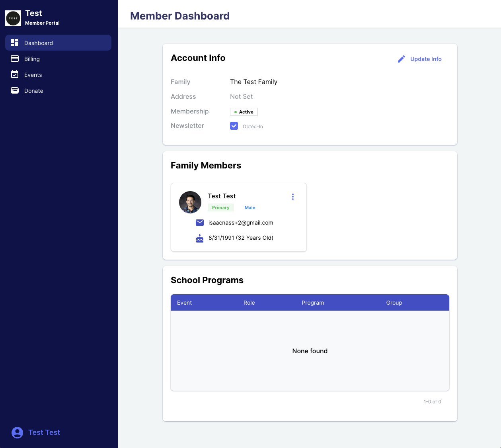Click the Active membership status badge
Screen dimensions: 501x448
(244, 112)
